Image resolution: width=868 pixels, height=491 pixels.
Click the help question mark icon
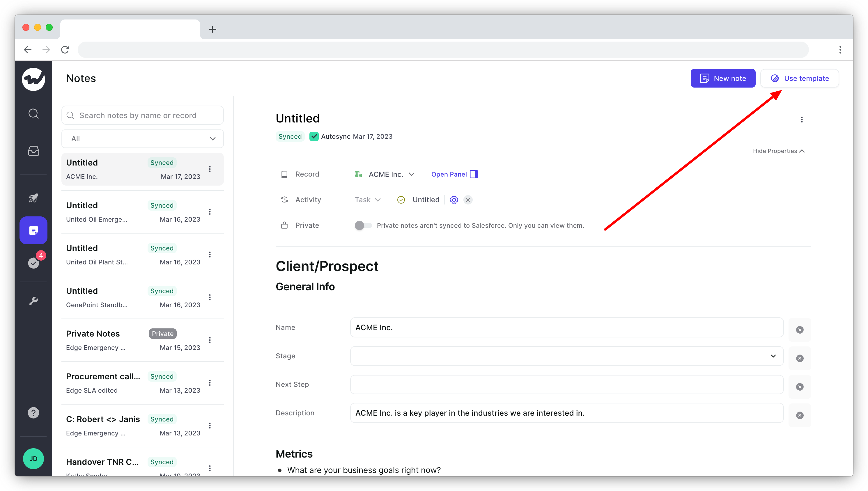point(33,413)
